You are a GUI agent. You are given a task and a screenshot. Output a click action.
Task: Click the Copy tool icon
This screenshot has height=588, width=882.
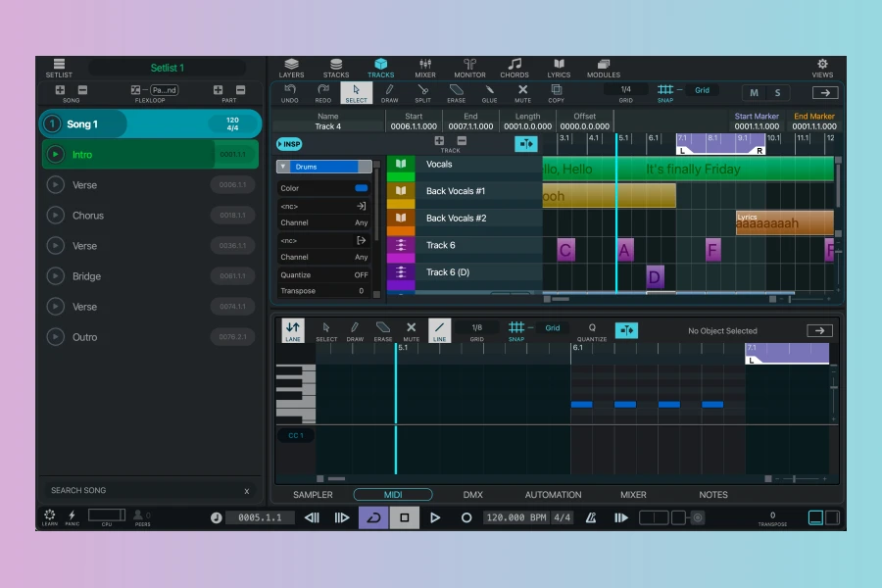[x=556, y=92]
